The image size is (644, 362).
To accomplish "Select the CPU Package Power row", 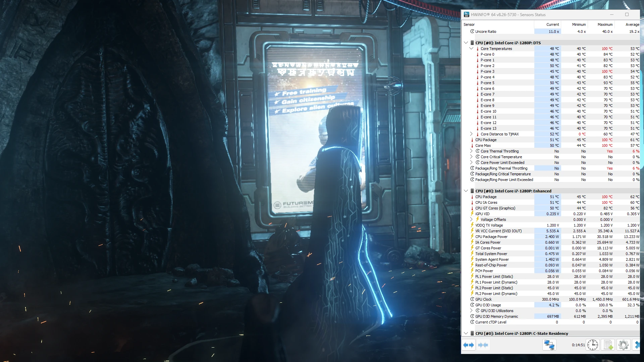I will pos(551,237).
